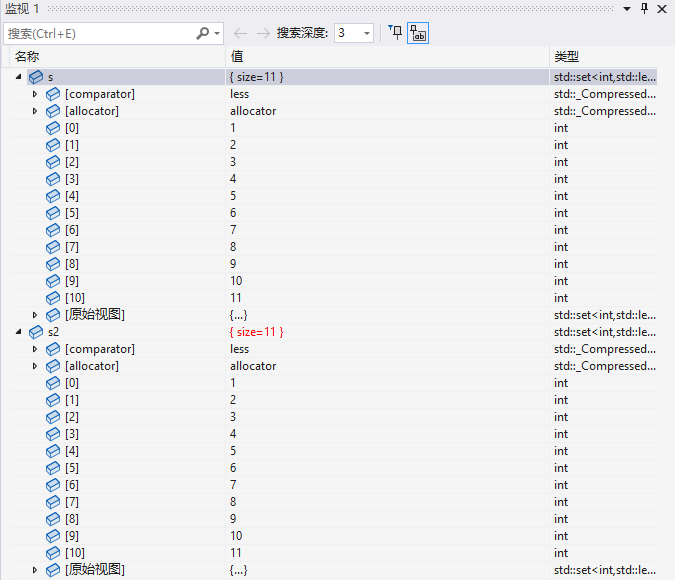Click cube icon of s element [9]
675x580 pixels.
(53, 281)
